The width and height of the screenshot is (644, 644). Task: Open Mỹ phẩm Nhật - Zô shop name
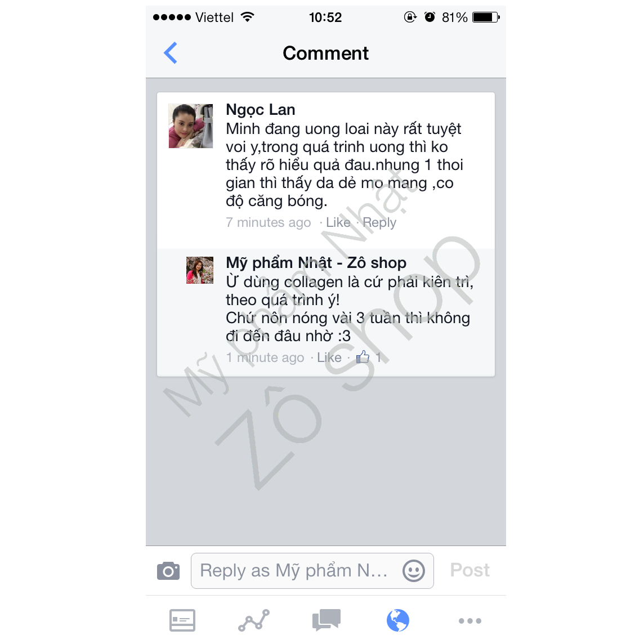click(x=316, y=263)
